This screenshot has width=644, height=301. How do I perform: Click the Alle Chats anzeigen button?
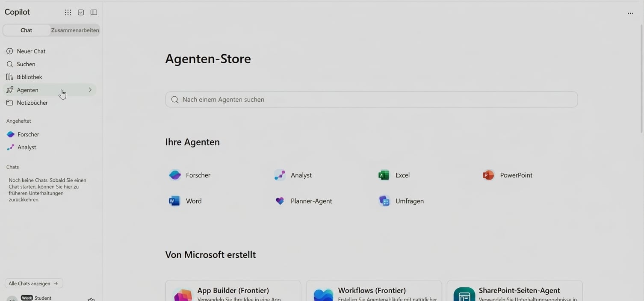pyautogui.click(x=34, y=283)
